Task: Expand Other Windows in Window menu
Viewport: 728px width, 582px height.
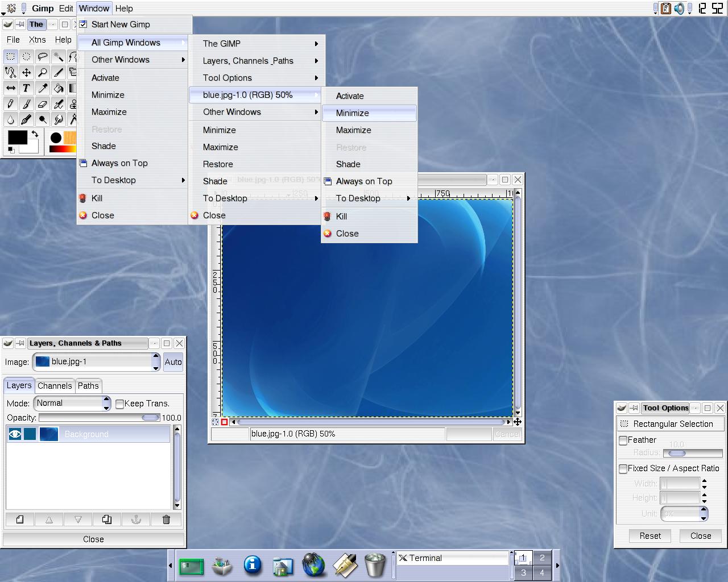Action: pos(133,60)
